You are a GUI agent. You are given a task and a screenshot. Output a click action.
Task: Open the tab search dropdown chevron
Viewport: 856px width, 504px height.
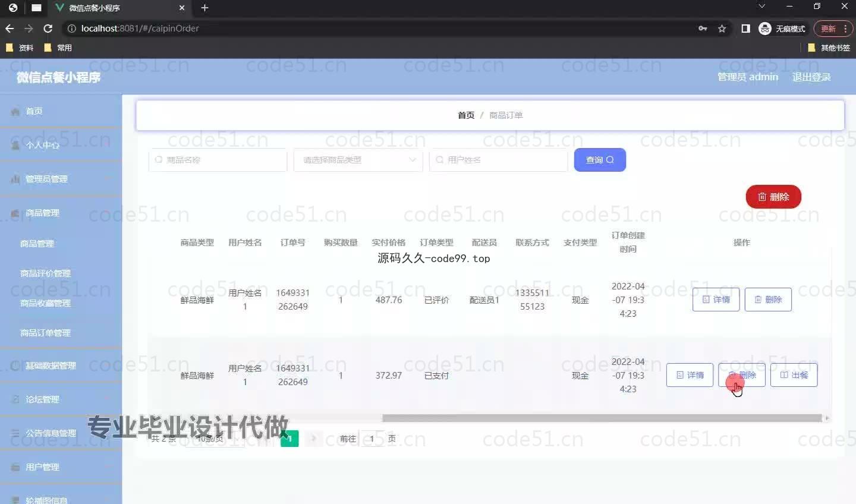point(761,7)
